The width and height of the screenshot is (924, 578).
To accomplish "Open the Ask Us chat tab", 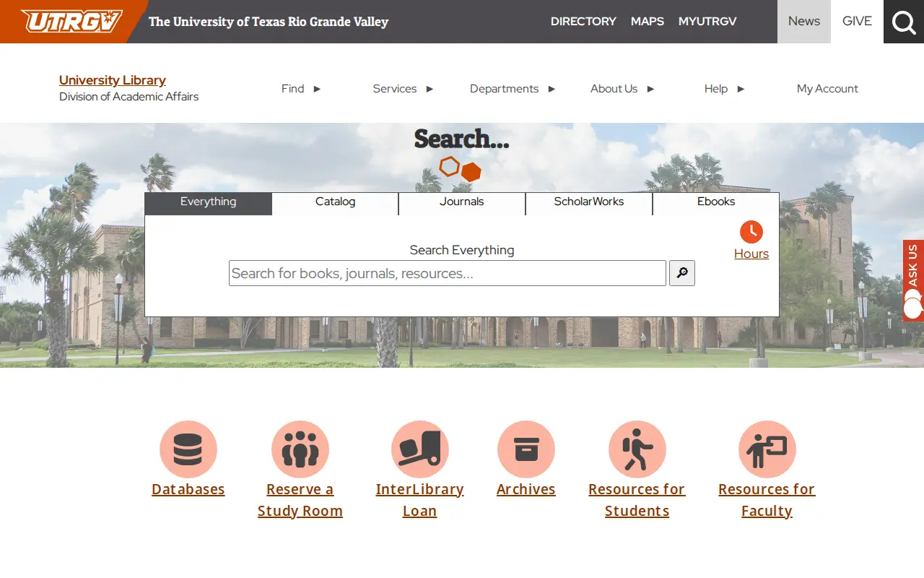I will tap(913, 280).
